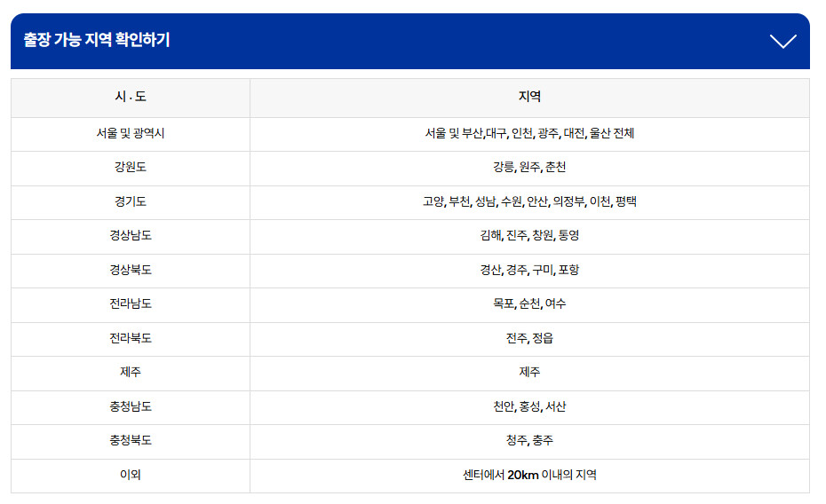Viewport: 826px width, 504px height.
Task: Click the 경기도 row label
Action: tap(131, 201)
